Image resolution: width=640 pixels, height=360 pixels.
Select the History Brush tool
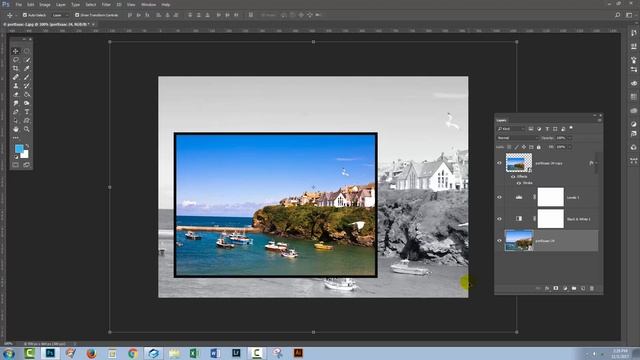pos(27,86)
